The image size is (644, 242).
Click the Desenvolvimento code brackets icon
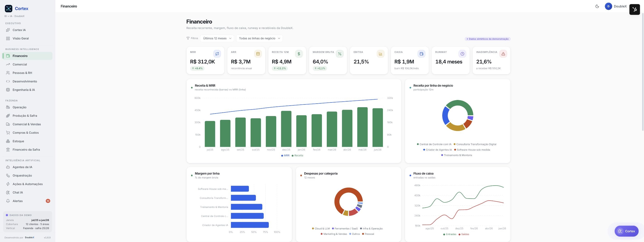pos(8,81)
